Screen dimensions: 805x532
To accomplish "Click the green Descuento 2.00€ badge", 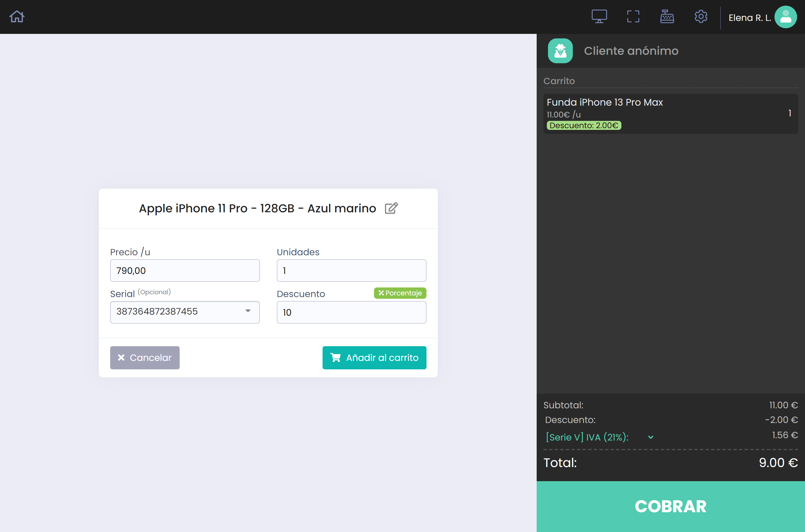I will pyautogui.click(x=584, y=126).
